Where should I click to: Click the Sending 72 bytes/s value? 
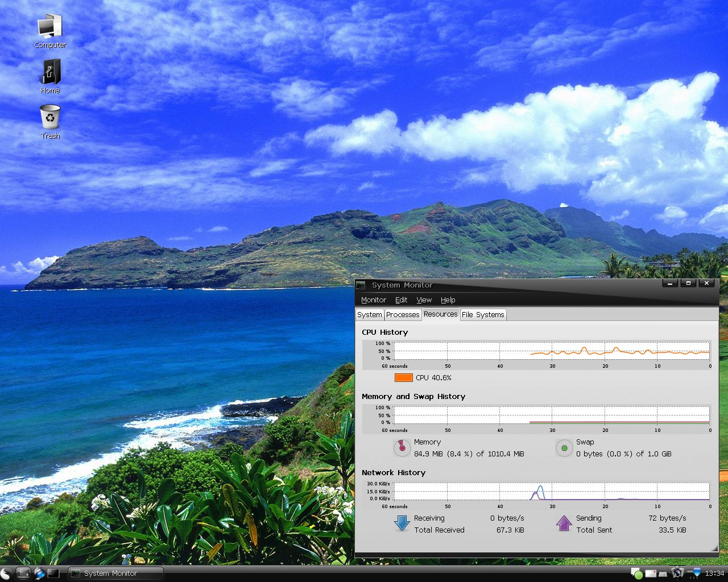coord(667,518)
